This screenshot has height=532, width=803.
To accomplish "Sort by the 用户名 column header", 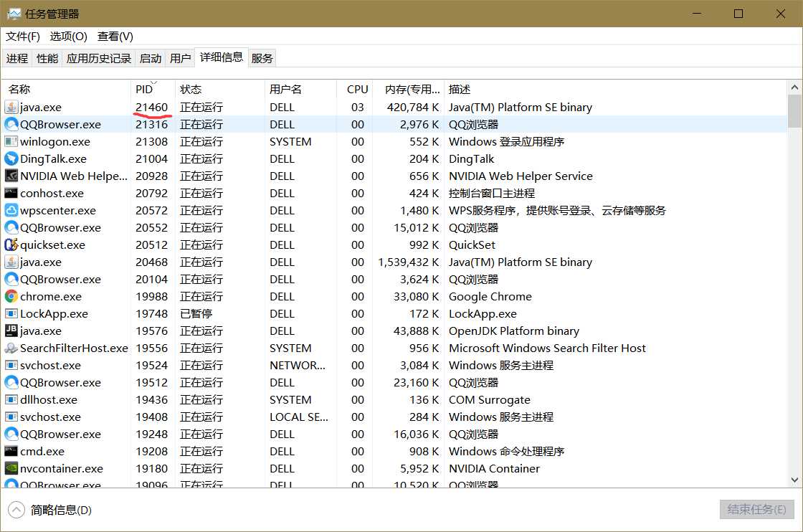I will (301, 89).
